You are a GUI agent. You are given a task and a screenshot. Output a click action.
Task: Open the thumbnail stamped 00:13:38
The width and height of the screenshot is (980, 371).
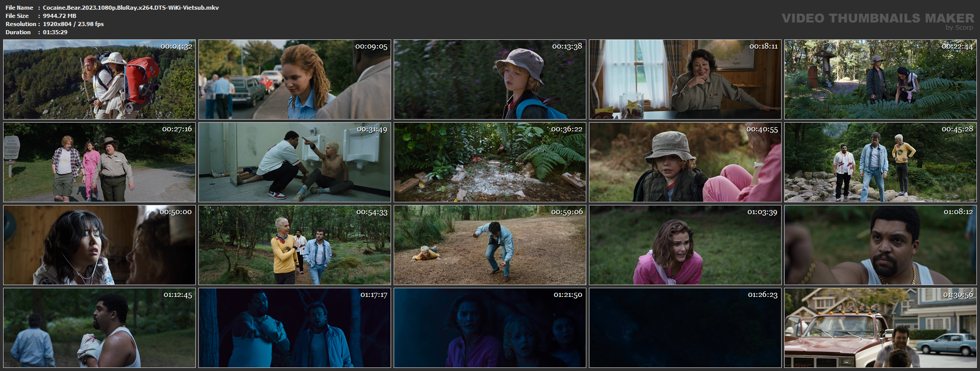pos(490,80)
